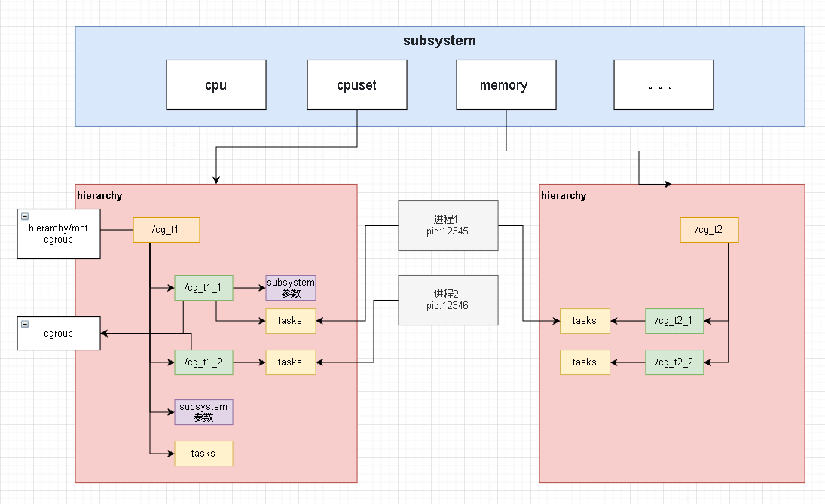The image size is (825, 504).
Task: Select tasks box left of /cg_t2_1
Action: click(585, 321)
